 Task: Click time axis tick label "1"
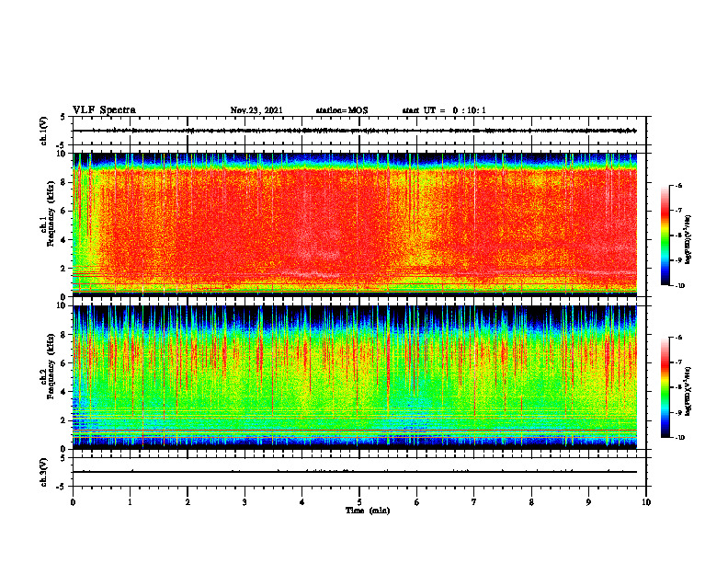coord(130,502)
